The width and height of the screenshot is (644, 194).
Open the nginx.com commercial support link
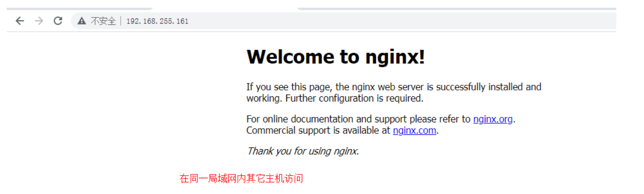(414, 130)
